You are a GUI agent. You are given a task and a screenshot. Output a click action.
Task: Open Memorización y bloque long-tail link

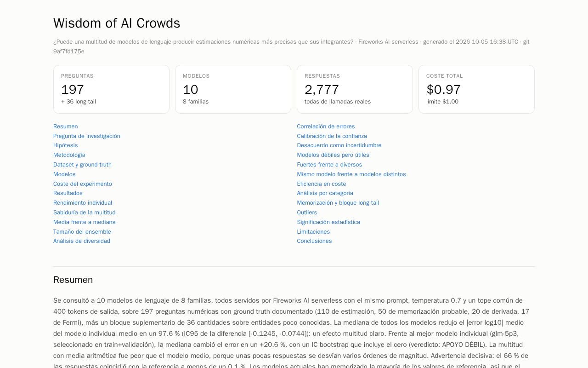(x=338, y=203)
